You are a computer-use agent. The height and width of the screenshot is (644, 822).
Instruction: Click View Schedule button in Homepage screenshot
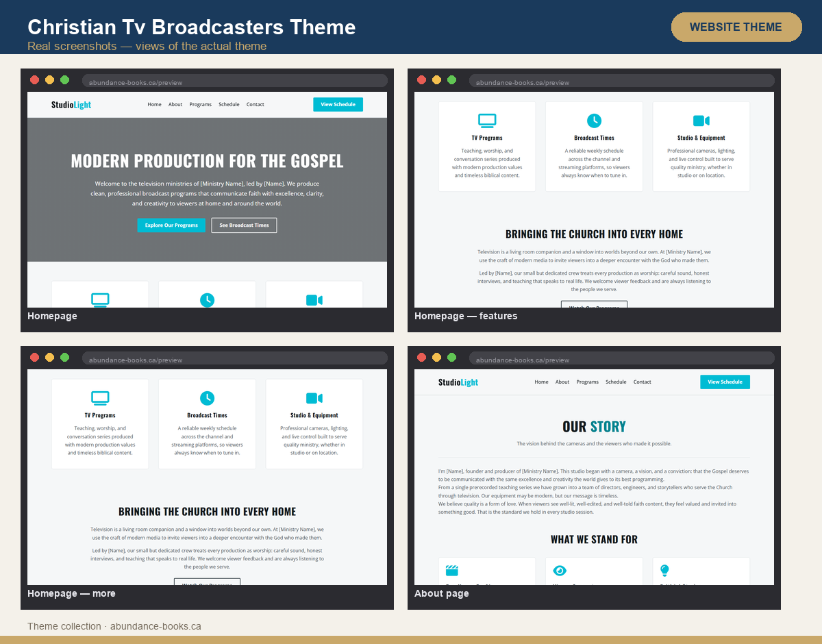tap(338, 105)
